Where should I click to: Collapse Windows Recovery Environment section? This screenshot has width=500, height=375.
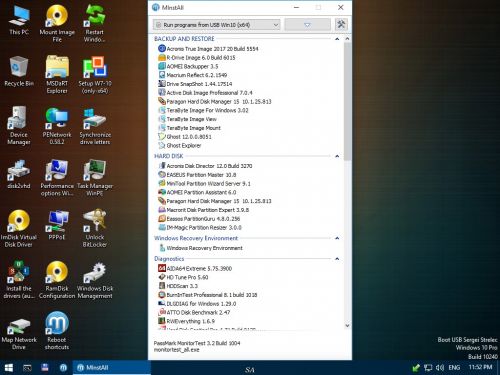click(337, 238)
